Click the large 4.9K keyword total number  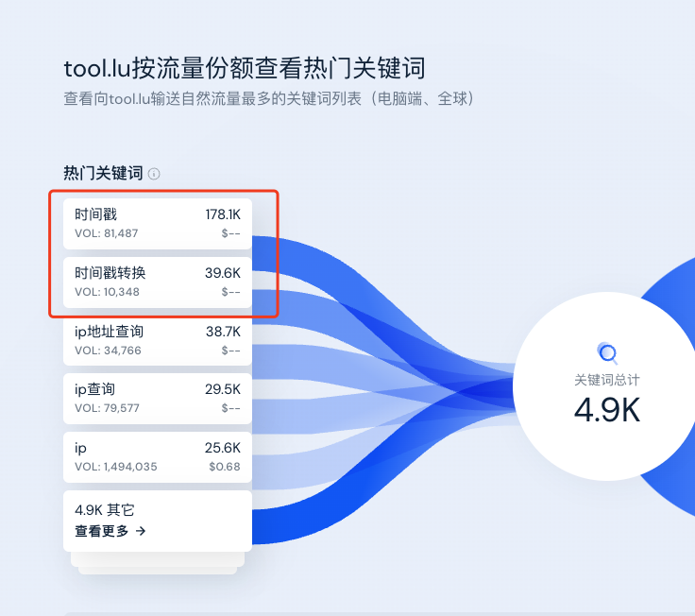(608, 409)
